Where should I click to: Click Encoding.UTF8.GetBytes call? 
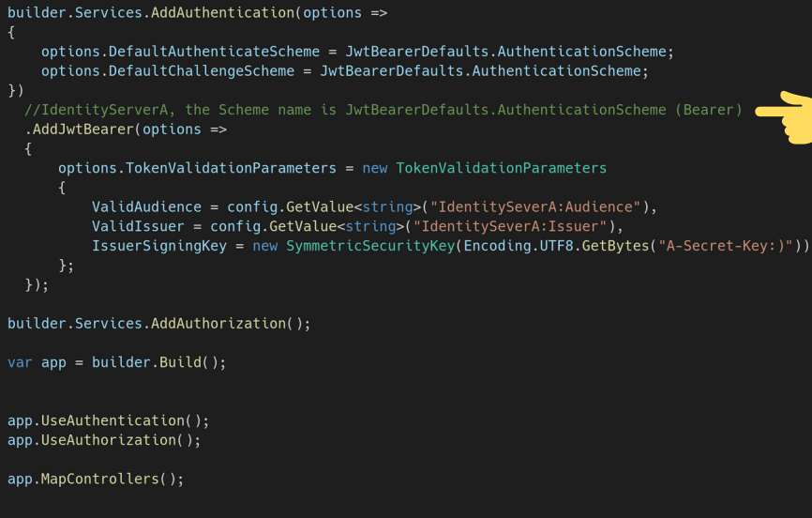click(x=556, y=246)
